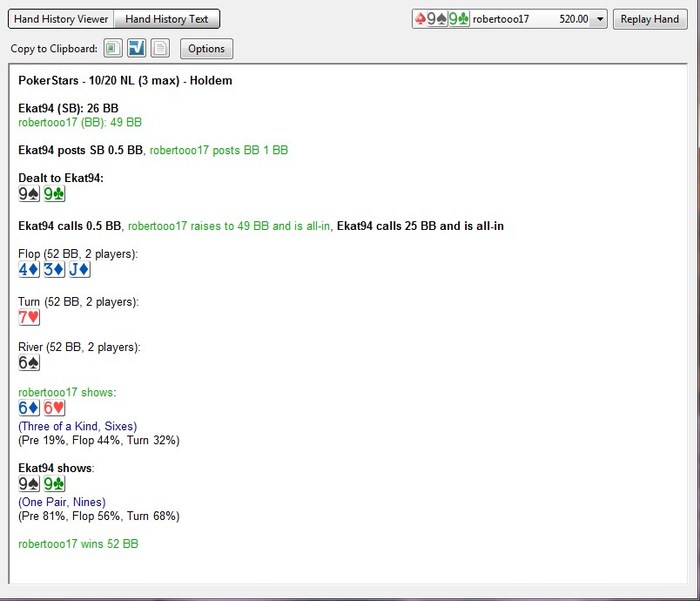Click the 'robertooo17 (BB): 49 BB' line
The width and height of the screenshot is (700, 601).
80,122
